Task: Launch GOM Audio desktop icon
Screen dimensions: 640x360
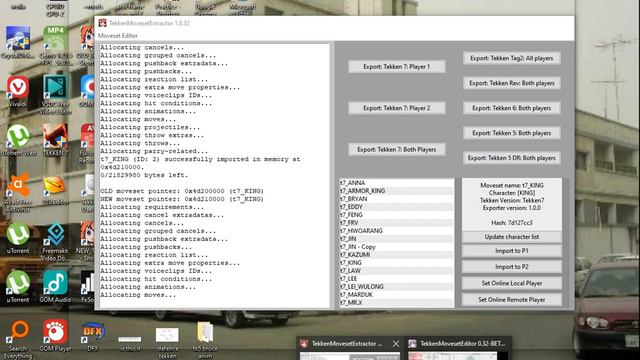Action: 56,287
